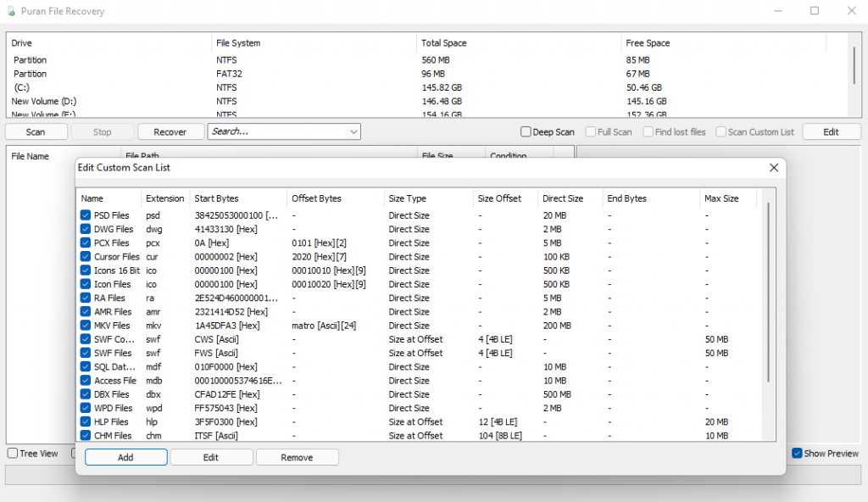Uncheck the MKV Files entry
The height and width of the screenshot is (502, 868).
point(85,326)
